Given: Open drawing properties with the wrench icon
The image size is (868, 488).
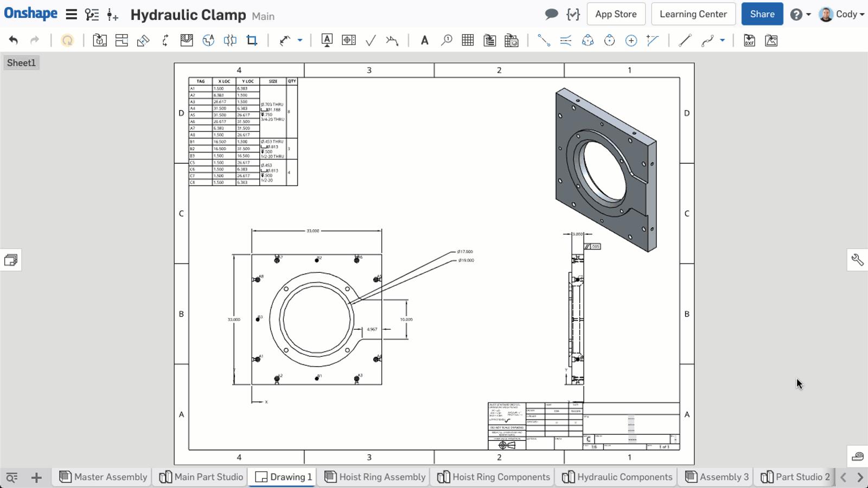Looking at the screenshot, I should coord(856,260).
